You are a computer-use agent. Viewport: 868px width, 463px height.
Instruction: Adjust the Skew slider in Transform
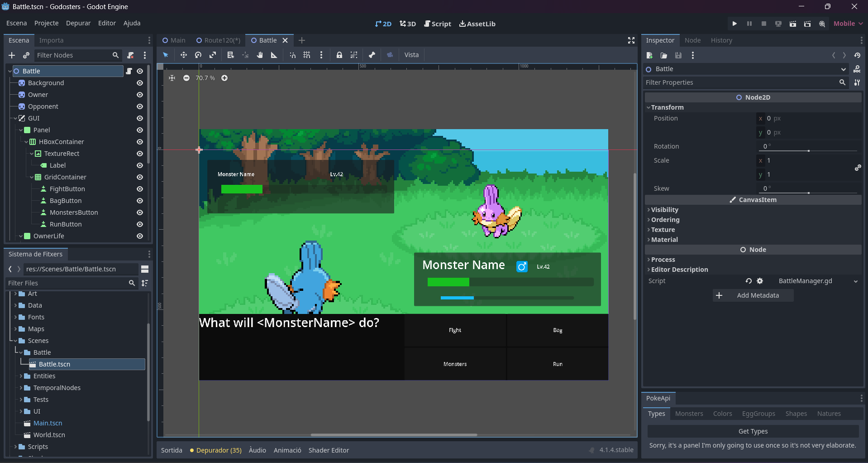tap(807, 193)
